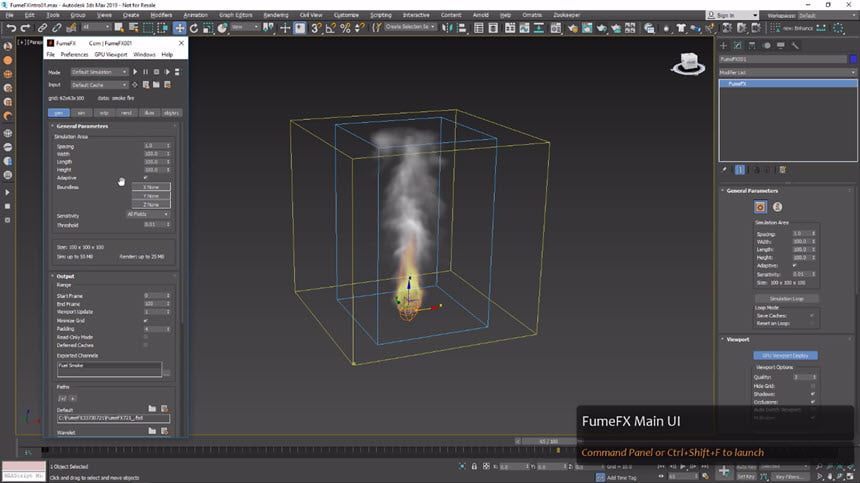Select the Select and Move tool
This screenshot has width=860, height=483.
click(179, 28)
